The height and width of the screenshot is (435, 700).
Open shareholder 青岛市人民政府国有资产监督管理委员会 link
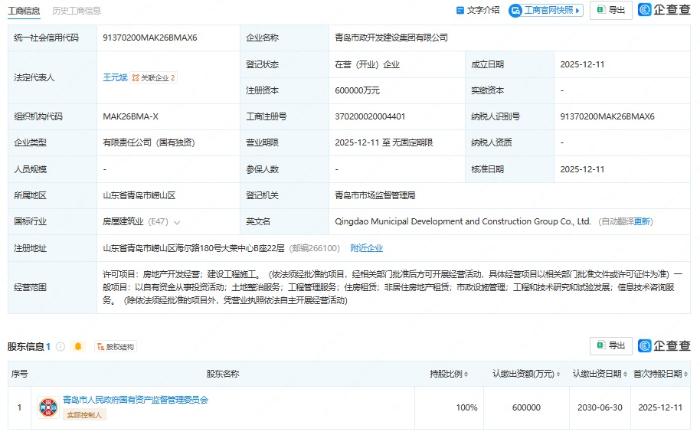pos(135,399)
